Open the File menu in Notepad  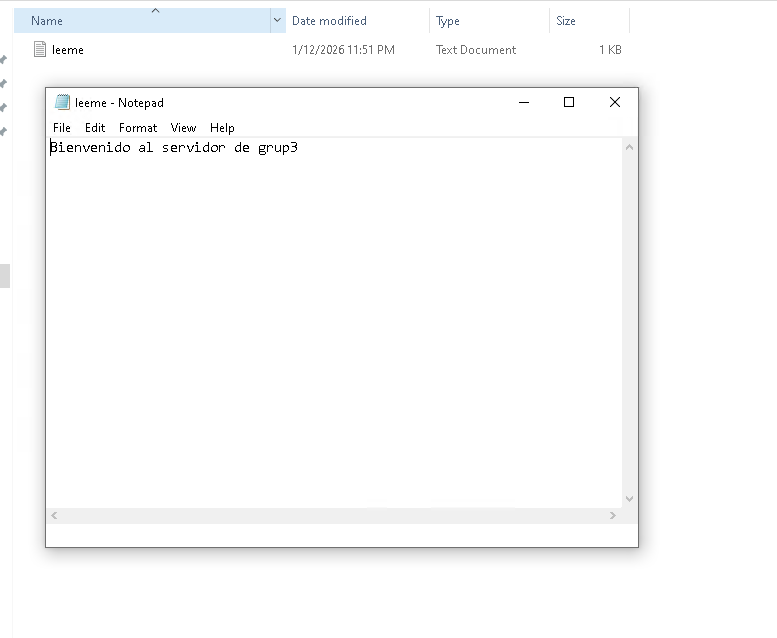pos(62,128)
